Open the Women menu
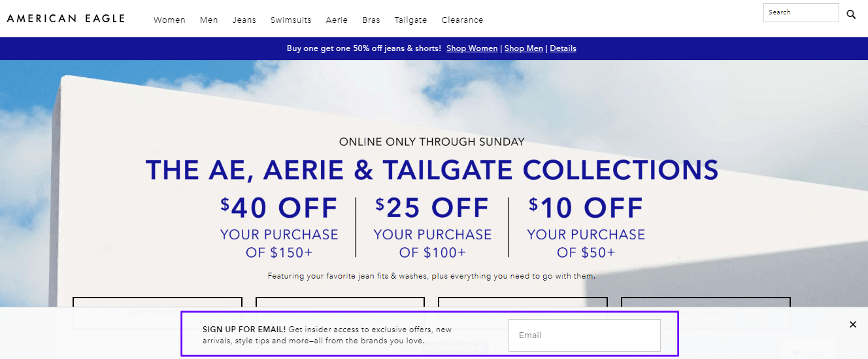The height and width of the screenshot is (359, 868). click(169, 20)
